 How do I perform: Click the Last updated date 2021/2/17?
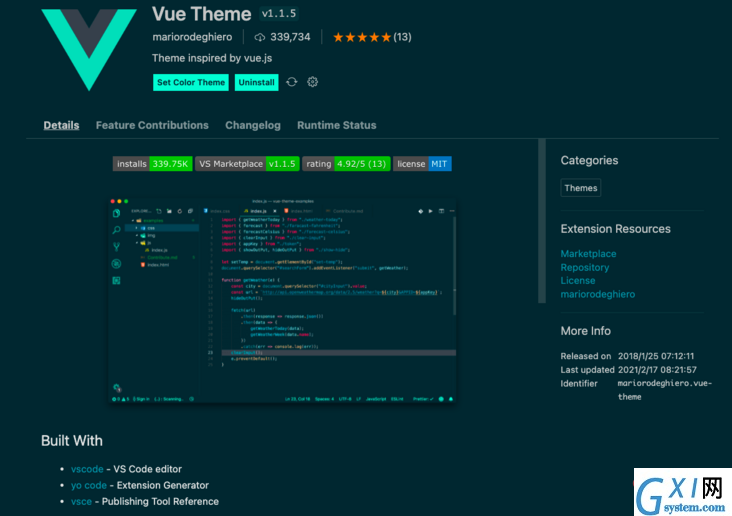[657, 370]
